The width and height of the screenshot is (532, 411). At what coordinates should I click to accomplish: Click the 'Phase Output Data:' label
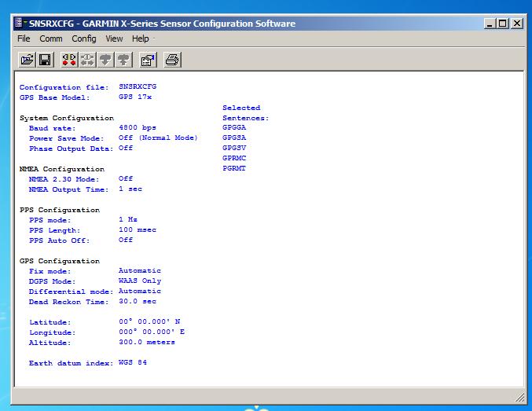pos(71,149)
